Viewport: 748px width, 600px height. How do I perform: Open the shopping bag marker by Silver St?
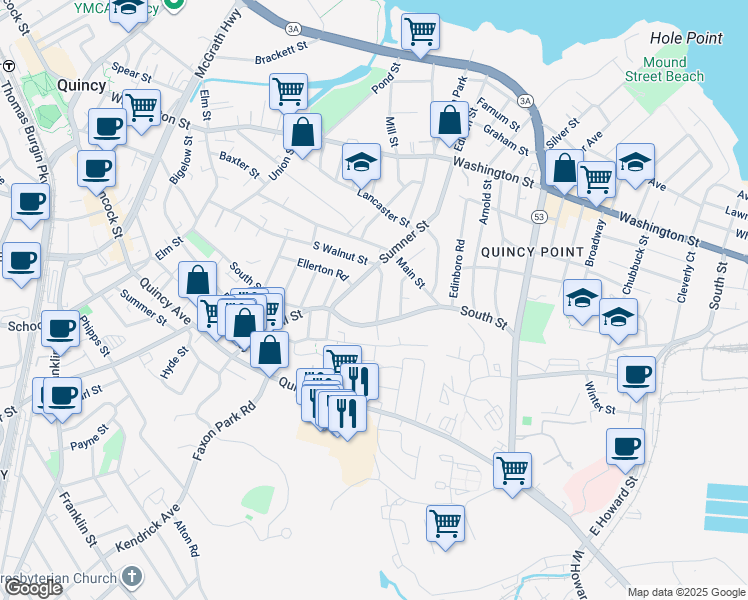[564, 168]
